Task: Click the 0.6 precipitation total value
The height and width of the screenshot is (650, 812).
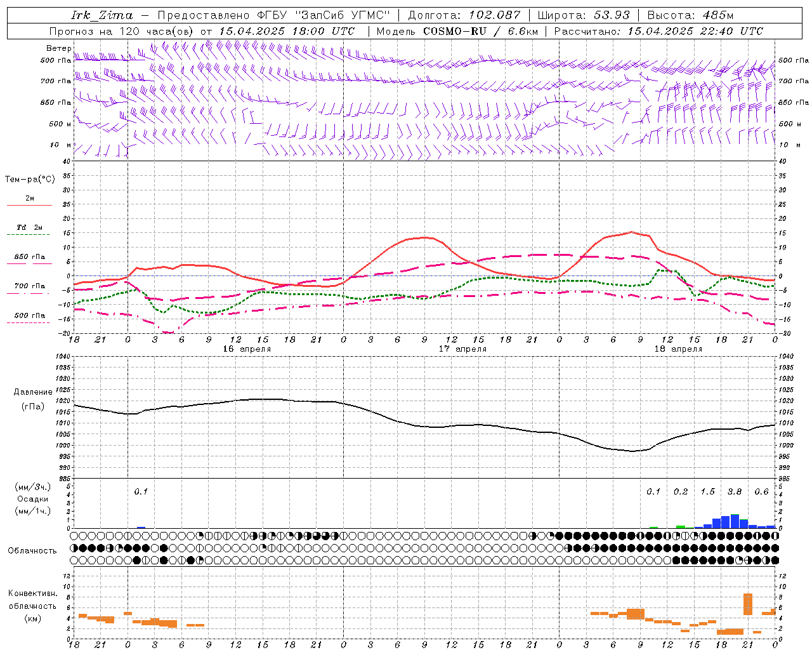Action: click(761, 491)
